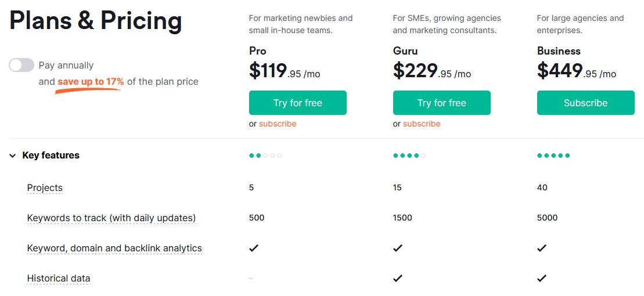The width and height of the screenshot is (644, 296).
Task: Click the Guru plan Try for free button
Action: tap(441, 103)
